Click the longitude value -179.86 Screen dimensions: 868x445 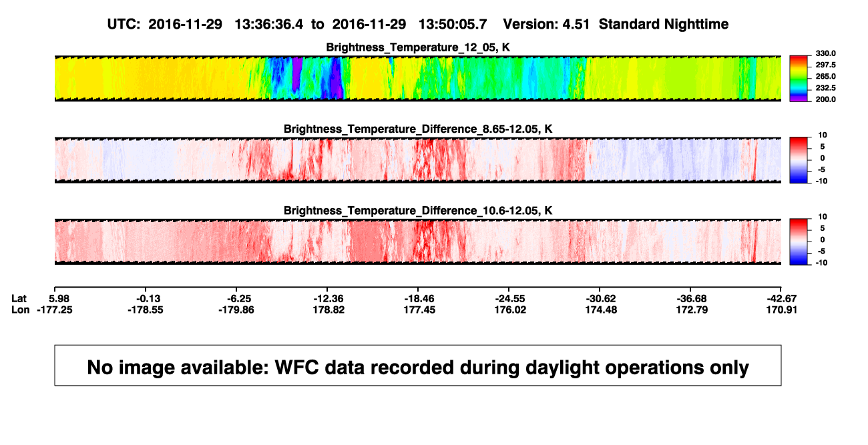(x=236, y=310)
